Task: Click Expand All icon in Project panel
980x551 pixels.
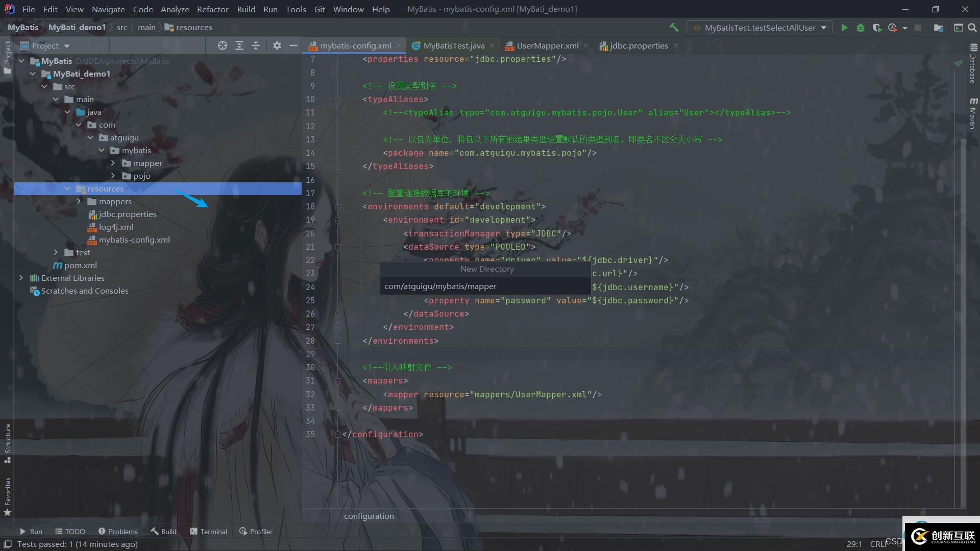Action: click(x=239, y=45)
